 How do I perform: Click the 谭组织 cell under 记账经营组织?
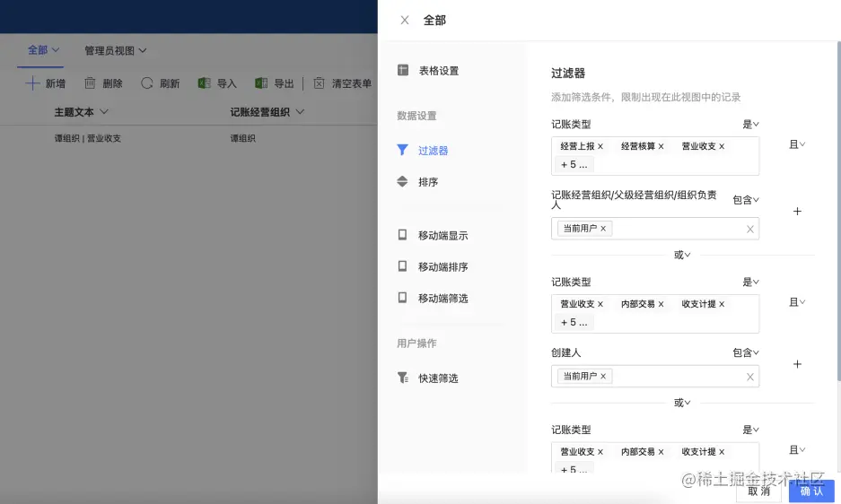[x=243, y=138]
